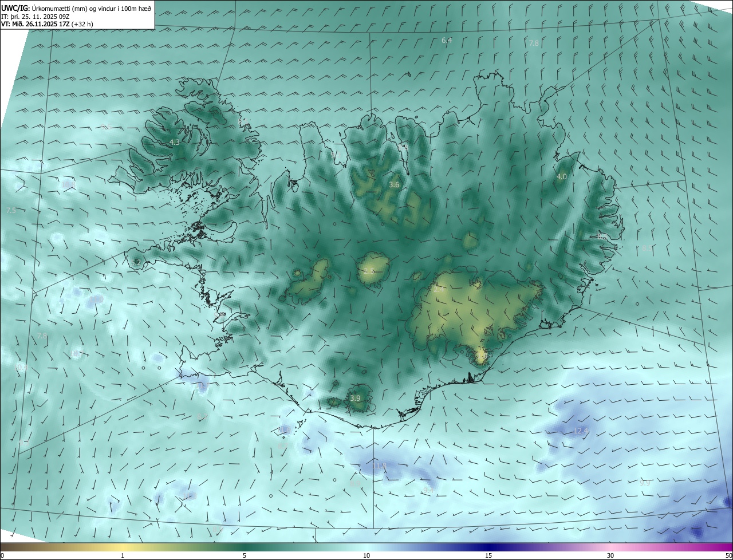Screen dimensions: 733x560
Task: Click the 'Úrkomumætti (mm) og vindur í 100m hæð' title
Action: coord(91,7)
